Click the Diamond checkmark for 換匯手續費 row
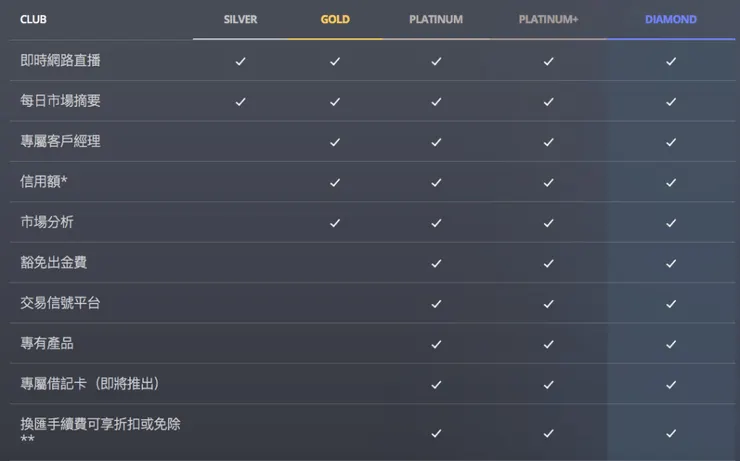 pyautogui.click(x=671, y=433)
